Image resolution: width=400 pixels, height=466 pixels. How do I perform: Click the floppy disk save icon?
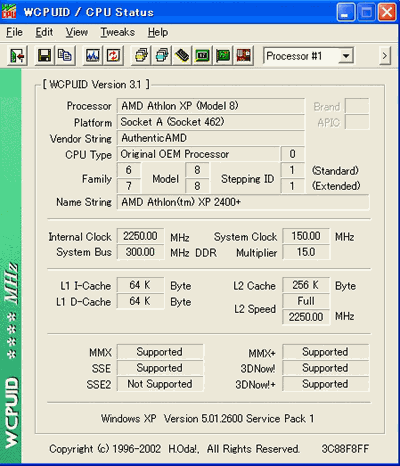tap(44, 56)
